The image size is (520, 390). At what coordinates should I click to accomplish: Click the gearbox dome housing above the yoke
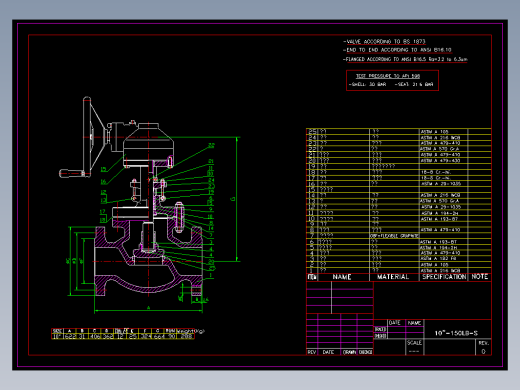(148, 142)
